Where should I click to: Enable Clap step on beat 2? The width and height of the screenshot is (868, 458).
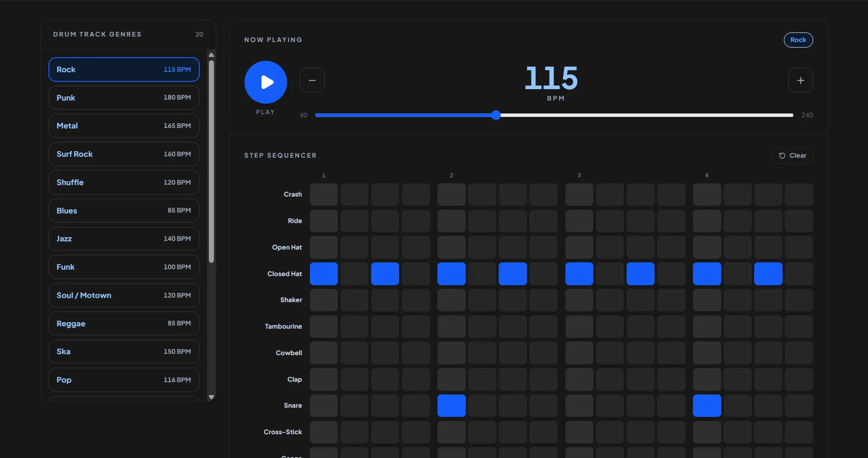tap(451, 379)
